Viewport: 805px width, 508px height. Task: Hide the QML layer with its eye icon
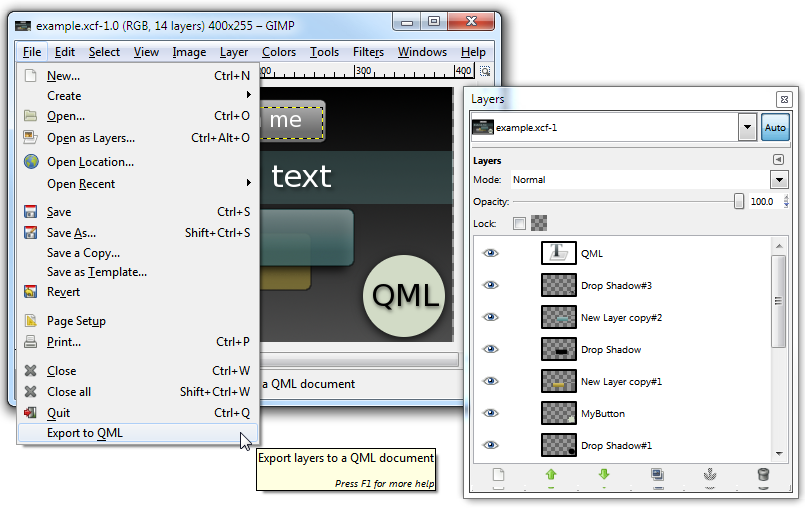[x=491, y=253]
